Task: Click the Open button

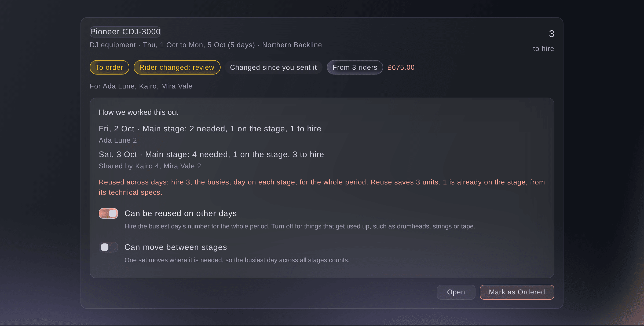Action: (456, 292)
